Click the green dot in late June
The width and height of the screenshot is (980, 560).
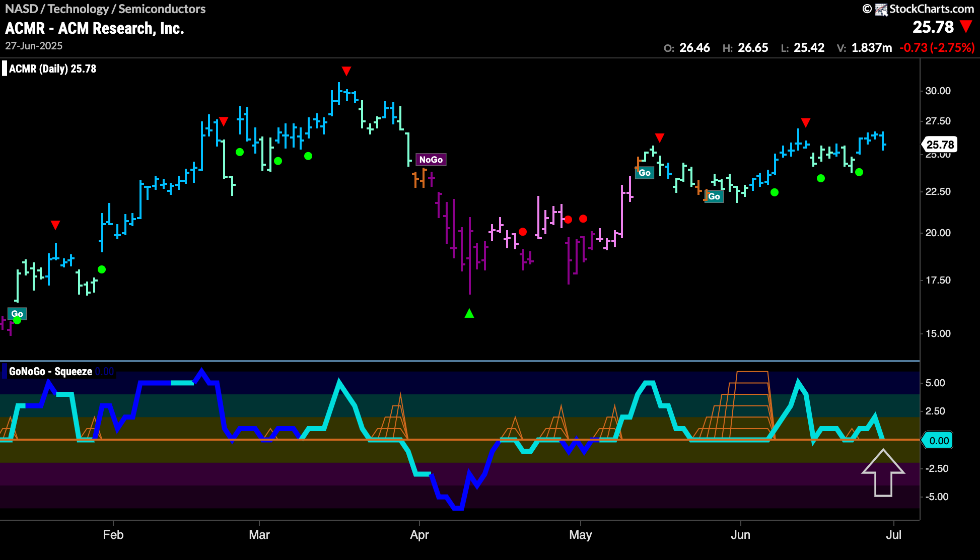point(859,172)
